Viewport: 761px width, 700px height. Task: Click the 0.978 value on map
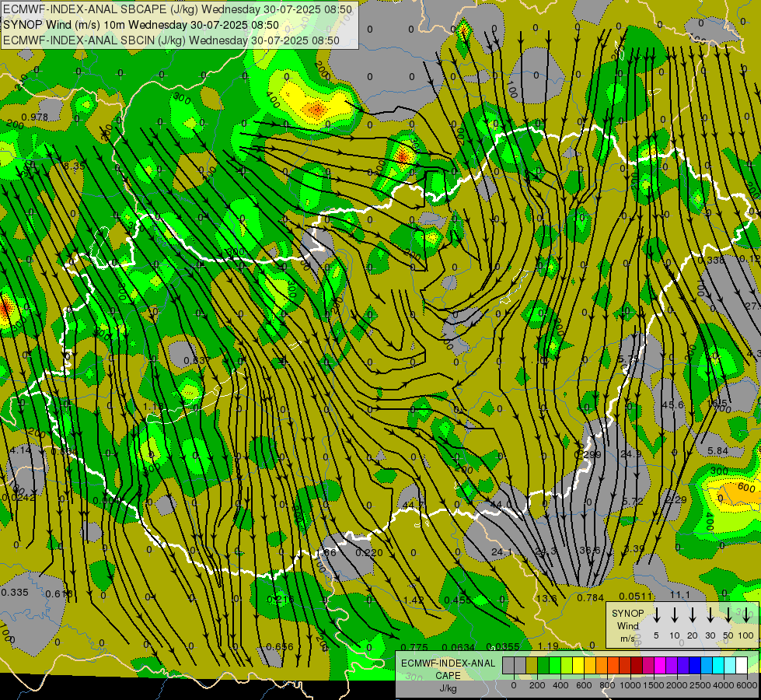[x=35, y=117]
